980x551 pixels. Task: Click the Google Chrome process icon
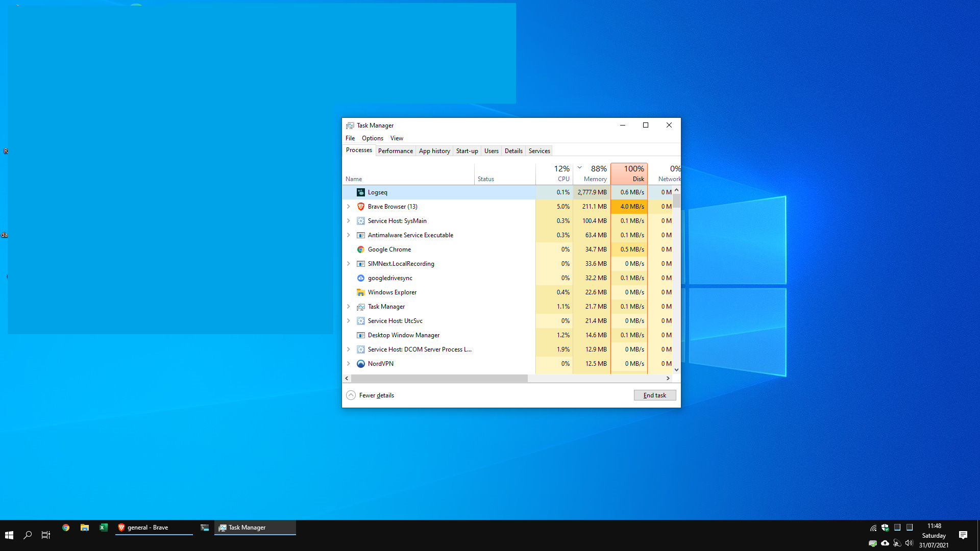361,249
